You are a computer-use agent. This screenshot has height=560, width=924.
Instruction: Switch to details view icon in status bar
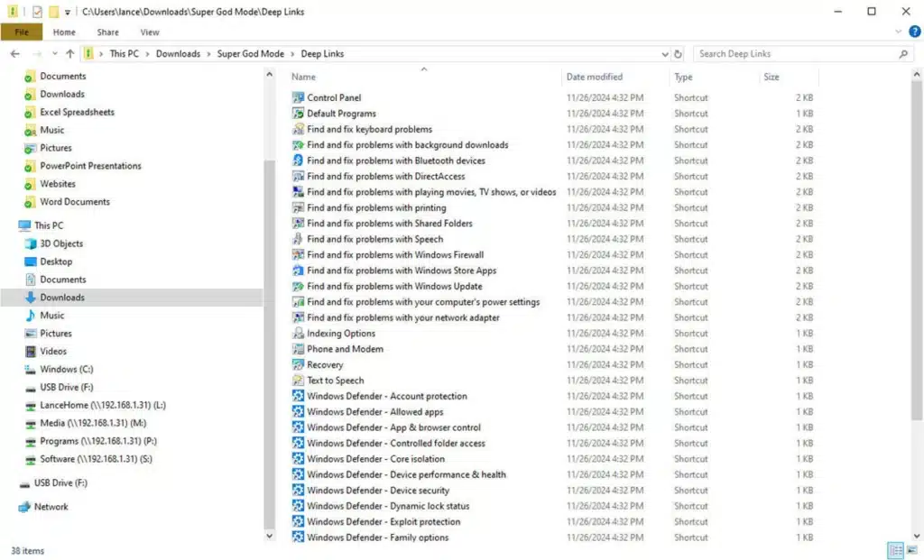pos(896,551)
